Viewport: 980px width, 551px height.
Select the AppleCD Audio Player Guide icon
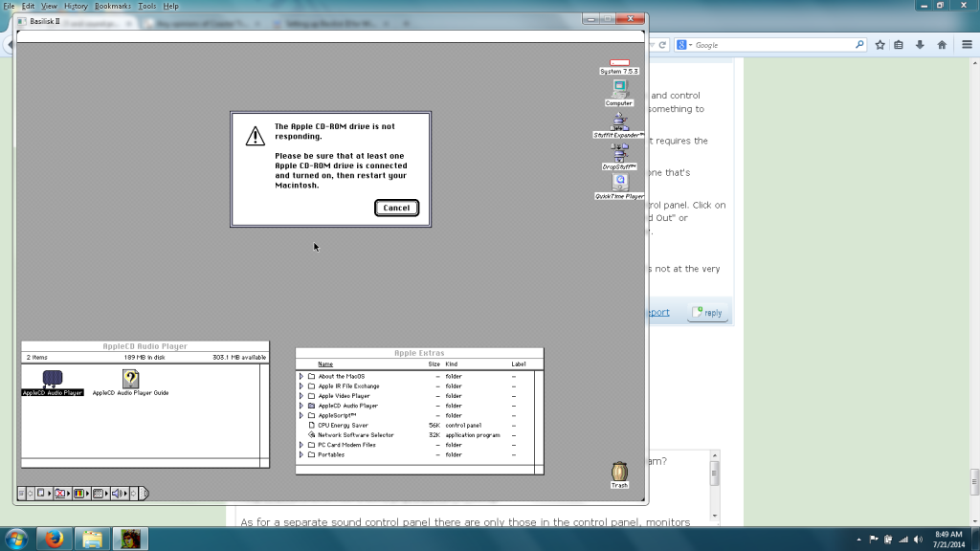(x=130, y=379)
